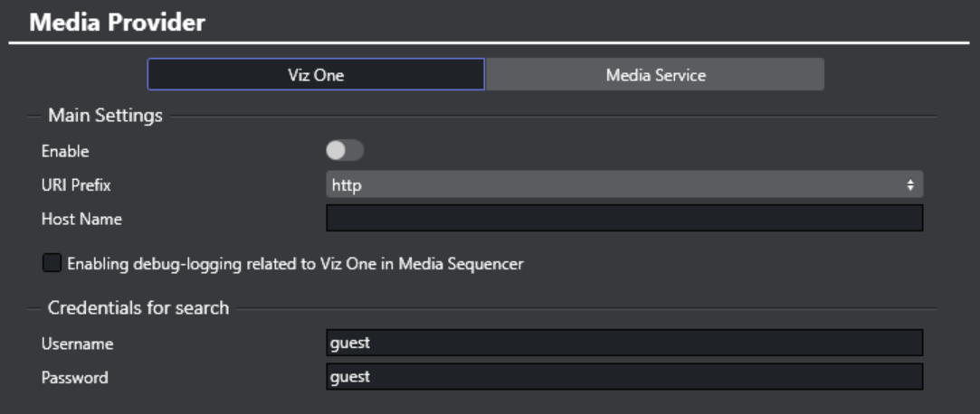
Task: Click the Credentials for search section header
Action: tap(138, 308)
